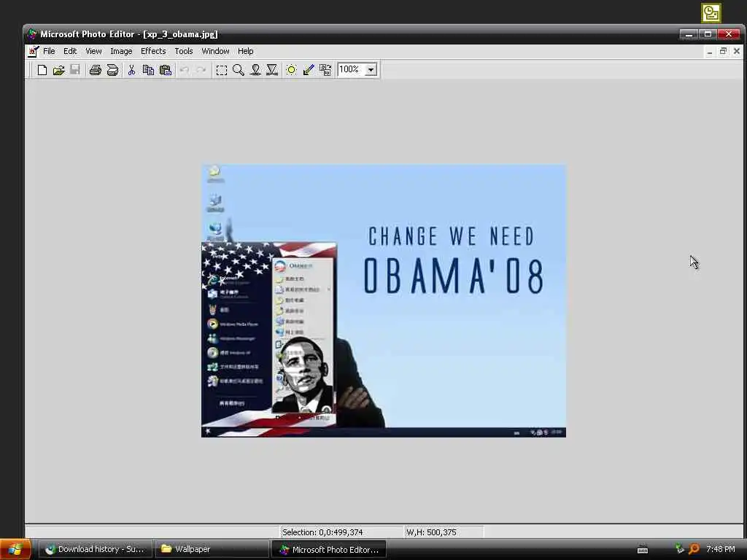Click the W,H: 500,375 status text

[431, 532]
